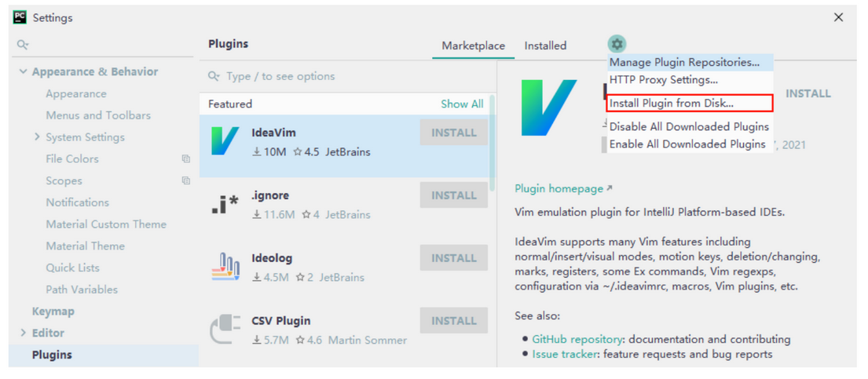
Task: Select the Ideolog plugin icon
Action: [225, 267]
